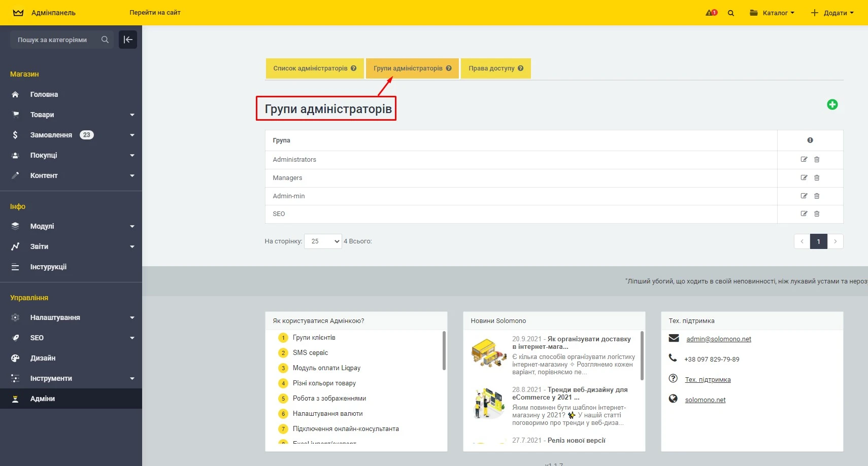Edit the Admin-min group

(x=804, y=196)
